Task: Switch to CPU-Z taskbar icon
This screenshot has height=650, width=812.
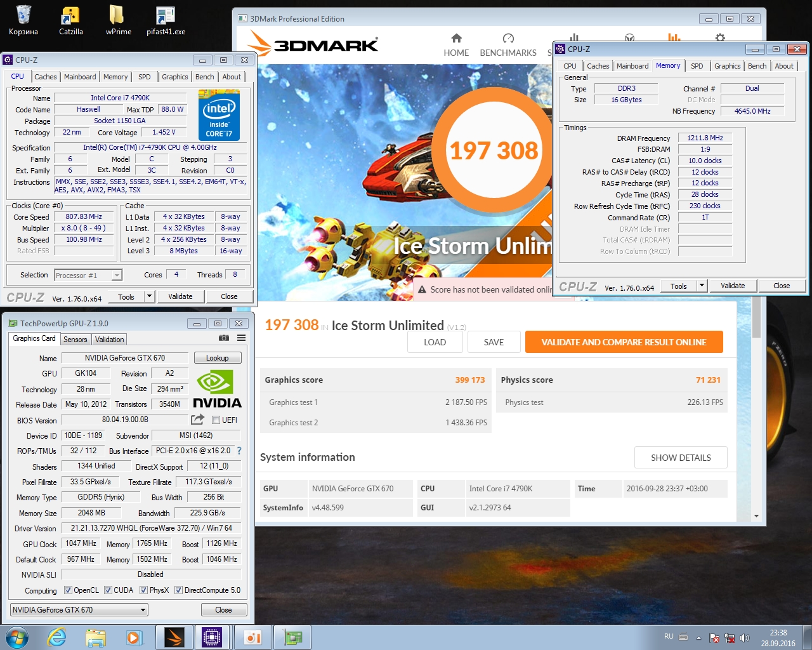Action: point(212,637)
